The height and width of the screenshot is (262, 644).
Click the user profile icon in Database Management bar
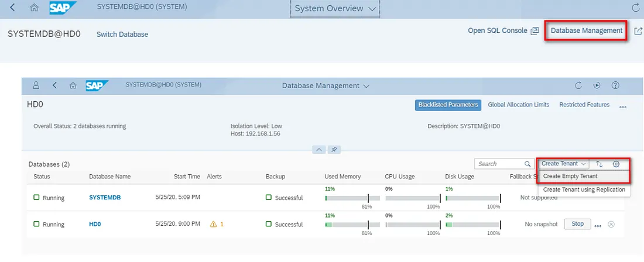[x=36, y=85]
